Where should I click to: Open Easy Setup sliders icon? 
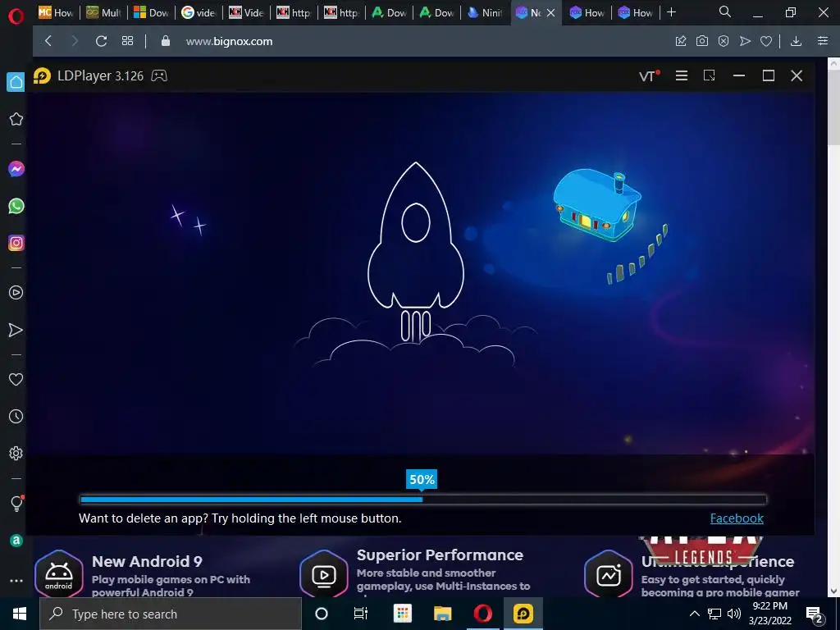click(823, 41)
